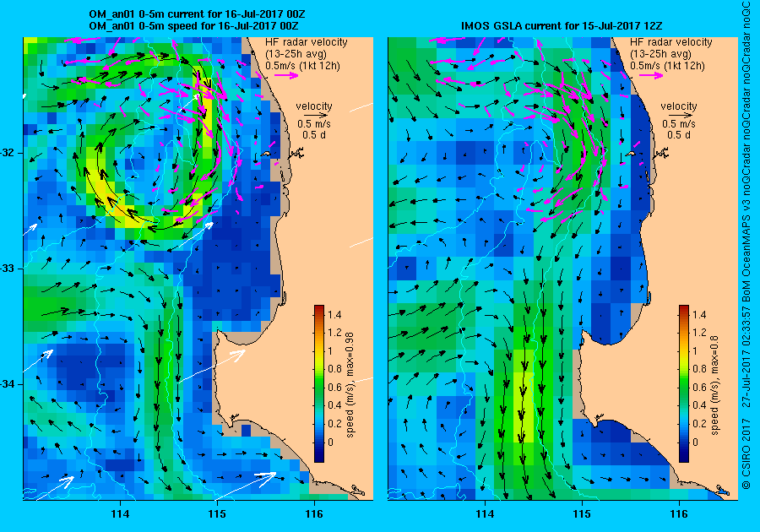This screenshot has width=760, height=532.
Task: Click the 0.8 tick on left color bar
Action: coord(334,369)
